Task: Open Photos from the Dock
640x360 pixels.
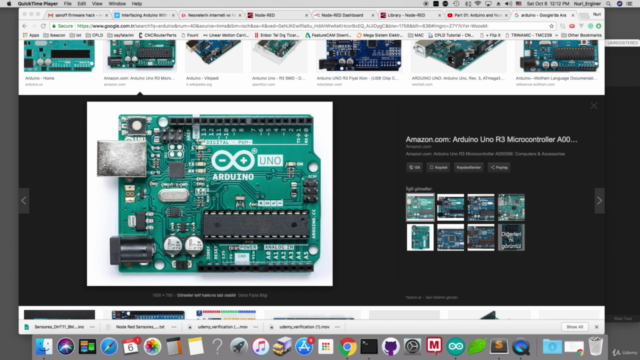Action: [x=152, y=347]
